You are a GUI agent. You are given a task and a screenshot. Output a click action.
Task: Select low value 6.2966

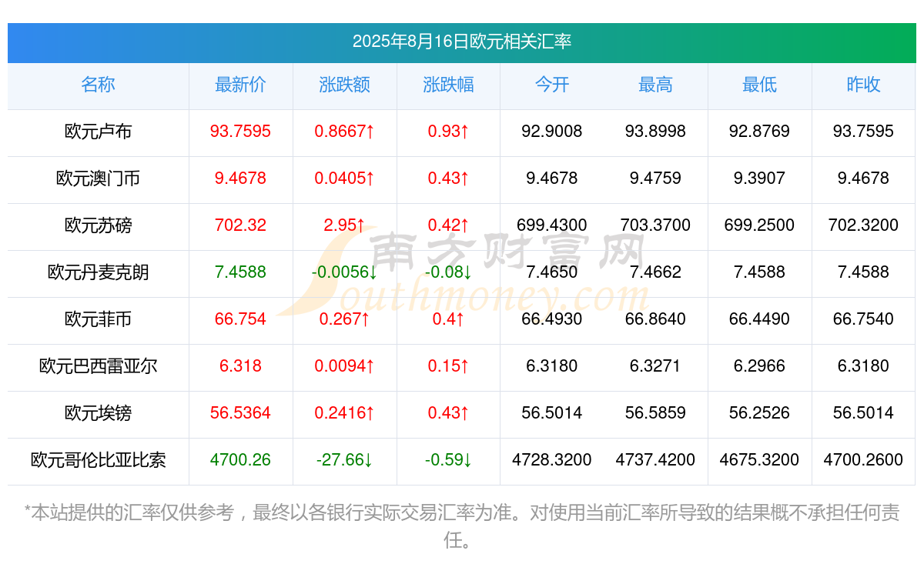point(759,366)
